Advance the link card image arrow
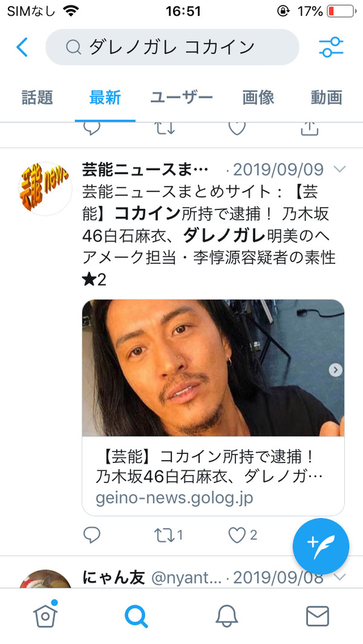Image resolution: width=363 pixels, height=644 pixels. (336, 370)
